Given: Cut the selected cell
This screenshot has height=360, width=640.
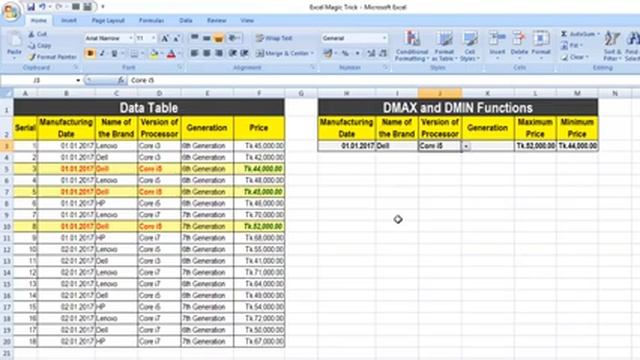Looking at the screenshot, I should [x=38, y=34].
